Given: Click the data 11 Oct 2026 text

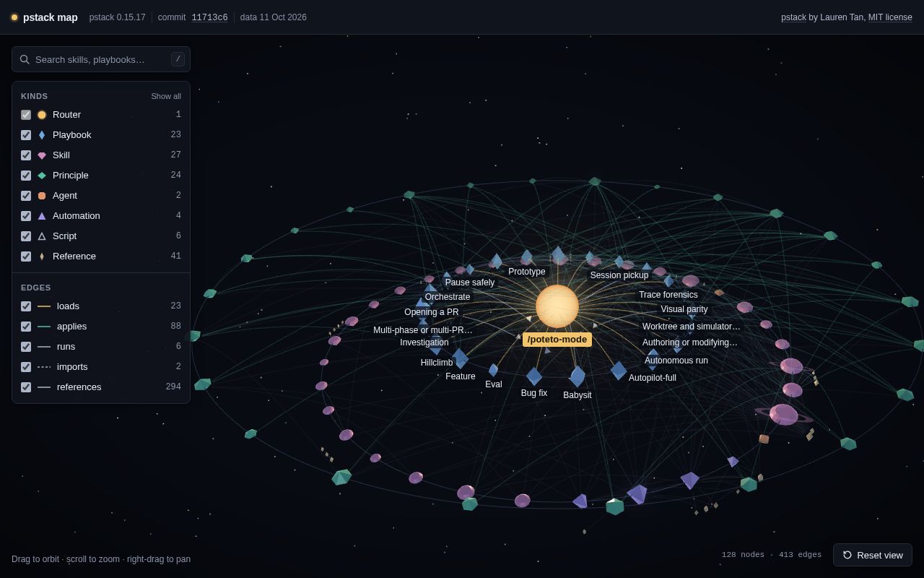Looking at the screenshot, I should pyautogui.click(x=274, y=17).
